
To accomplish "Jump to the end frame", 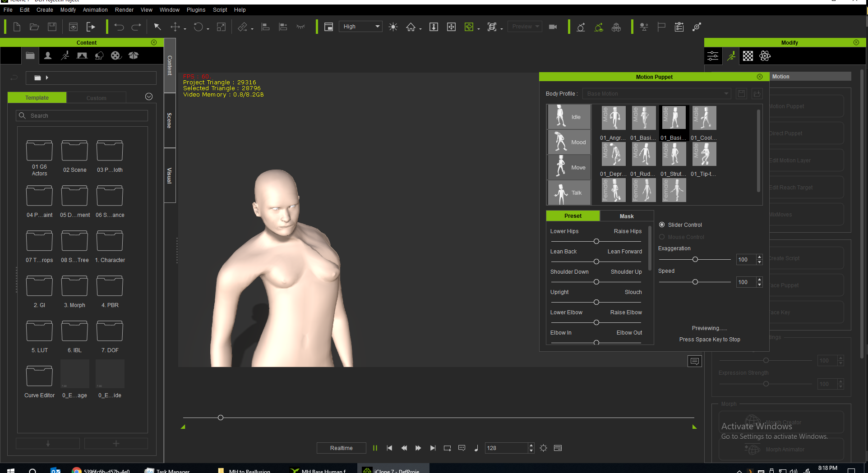I will point(433,448).
